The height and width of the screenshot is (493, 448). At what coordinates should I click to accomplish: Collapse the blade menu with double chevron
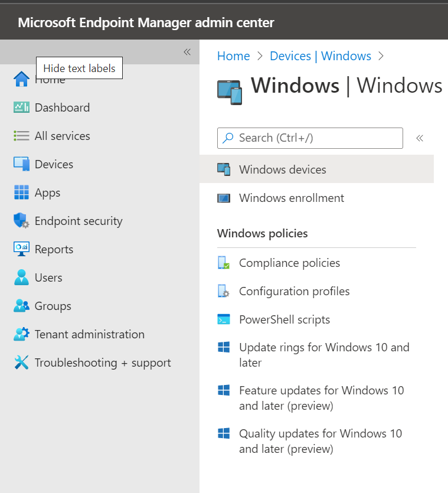coord(420,138)
